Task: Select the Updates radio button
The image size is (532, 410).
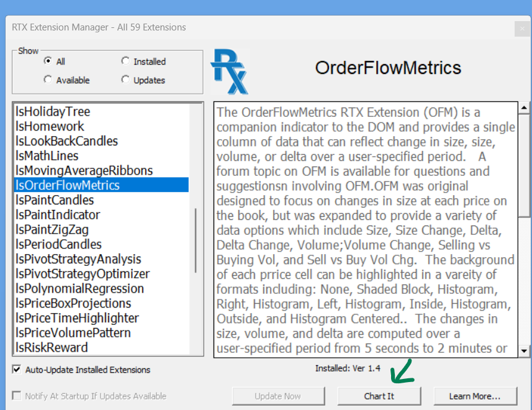Action: [x=125, y=80]
